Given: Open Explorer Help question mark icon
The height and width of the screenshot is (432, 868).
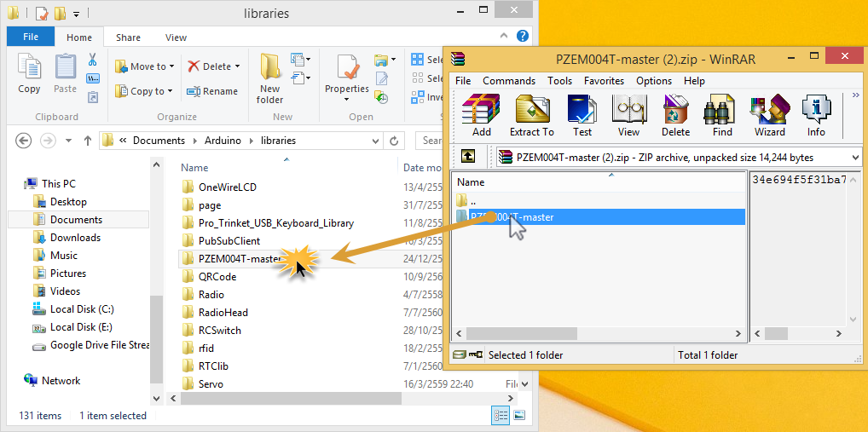Looking at the screenshot, I should (x=522, y=36).
